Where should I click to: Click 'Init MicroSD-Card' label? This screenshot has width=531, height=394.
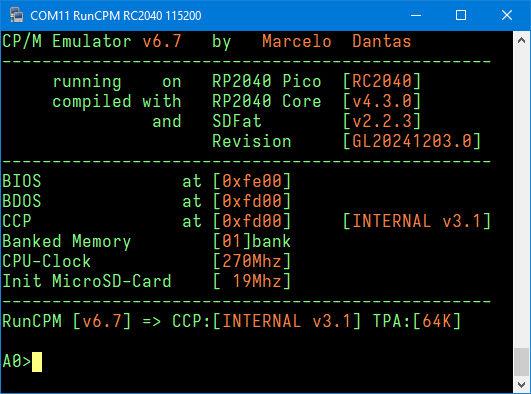(x=87, y=281)
